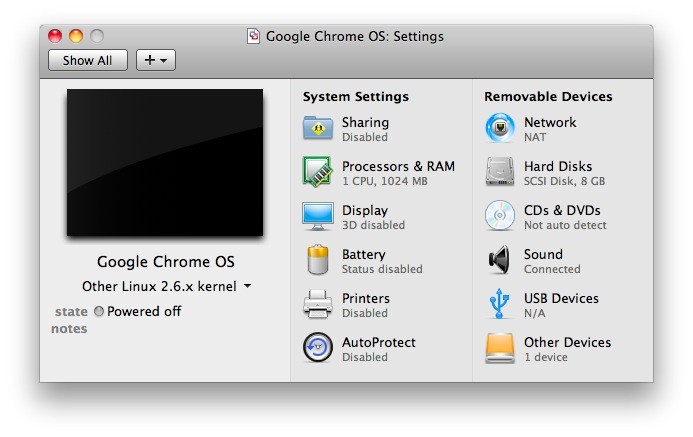
Task: Open the plus add-device dropdown button
Action: 156,60
